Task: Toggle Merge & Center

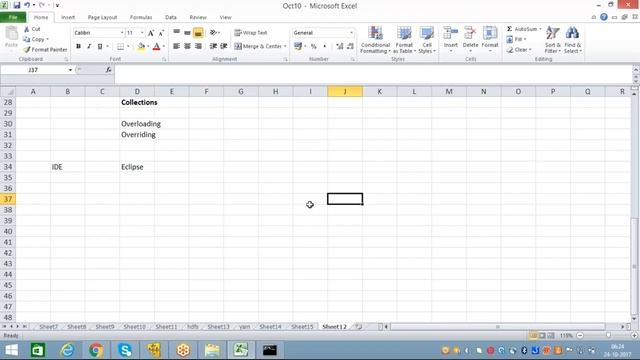Action: pos(258,47)
